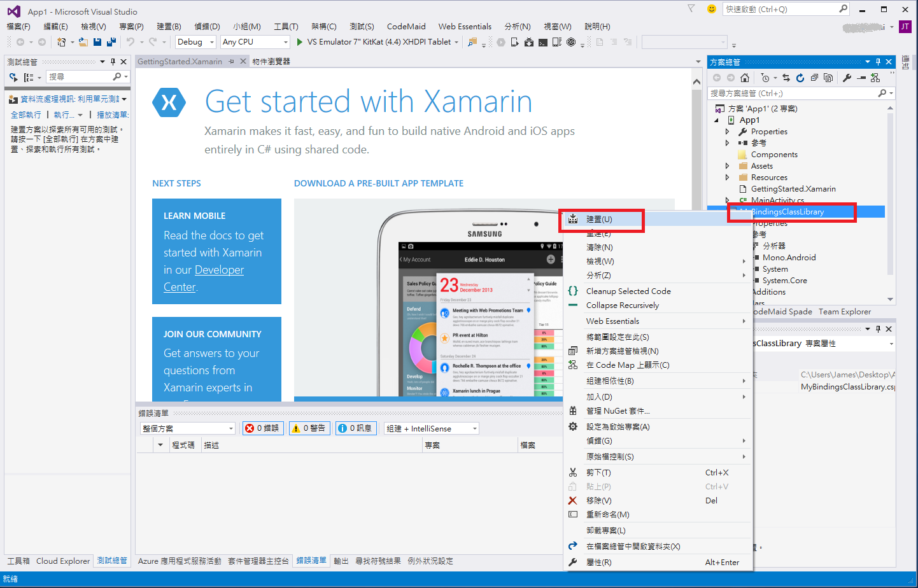Viewport: 918px width, 588px height.
Task: Click the View Class Diagram icon
Action: [875, 78]
